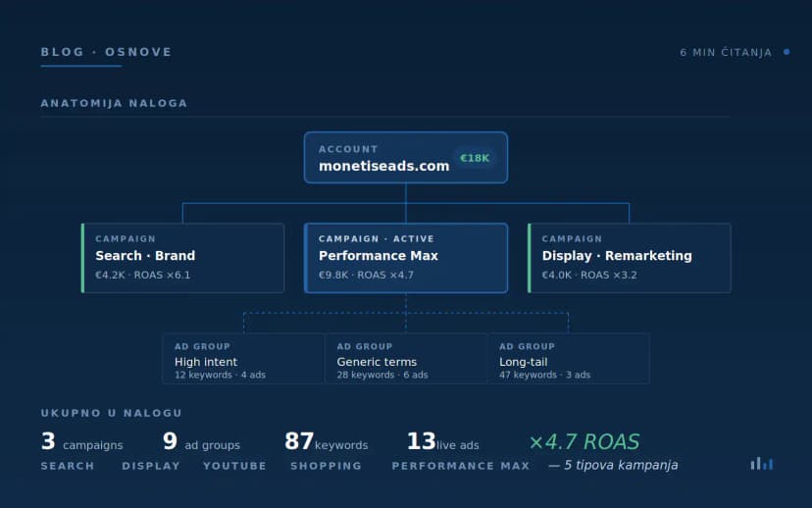
Task: Click the bar chart icon
Action: tap(762, 464)
